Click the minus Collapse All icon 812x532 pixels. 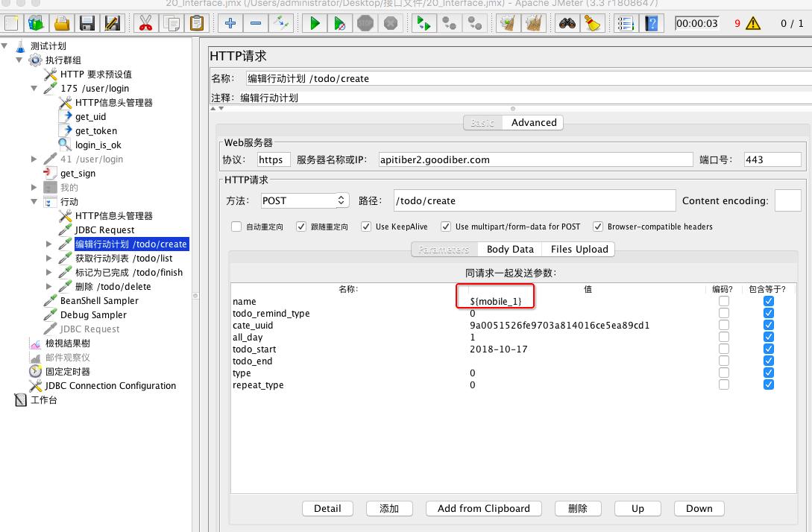point(256,23)
